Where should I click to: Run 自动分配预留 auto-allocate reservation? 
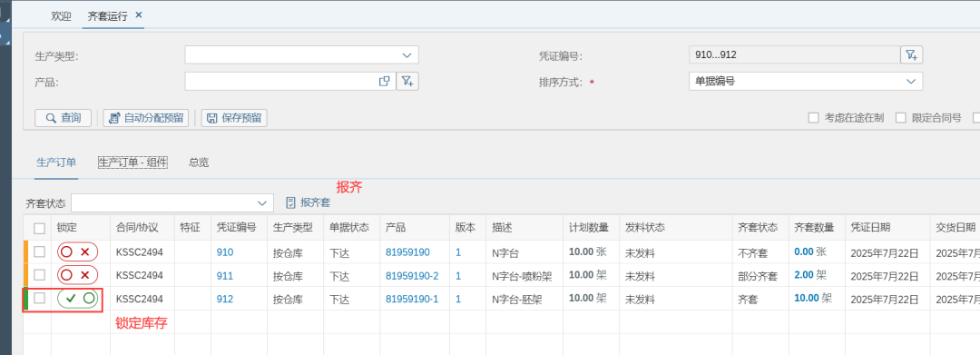(x=145, y=118)
